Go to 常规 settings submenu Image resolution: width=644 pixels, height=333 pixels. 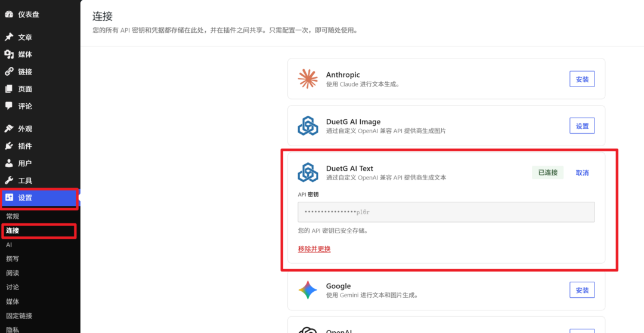point(13,217)
